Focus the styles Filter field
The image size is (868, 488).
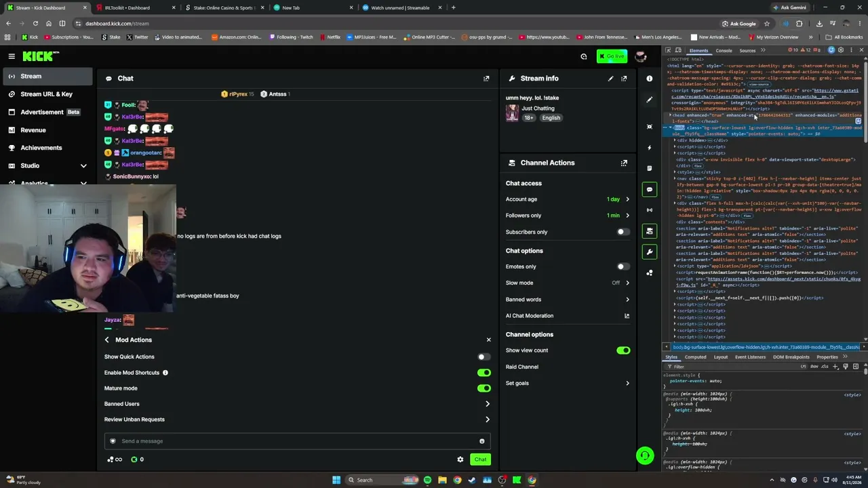point(736,367)
